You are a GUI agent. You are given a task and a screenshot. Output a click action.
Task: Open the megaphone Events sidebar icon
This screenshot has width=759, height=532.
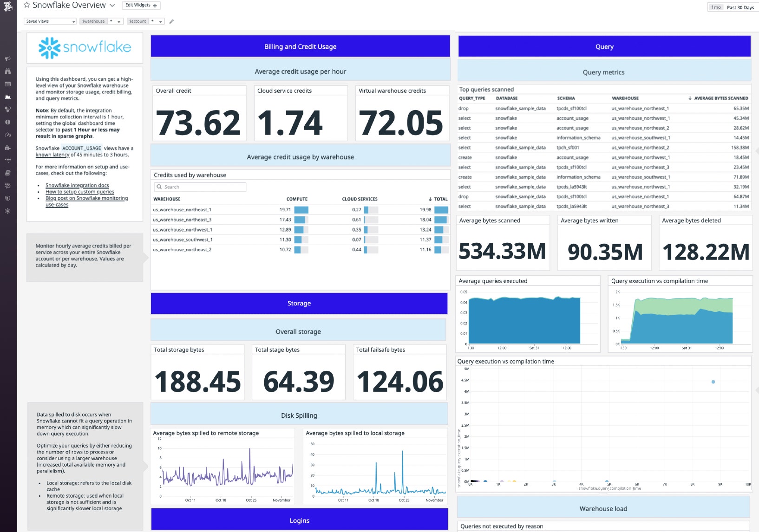(7, 59)
